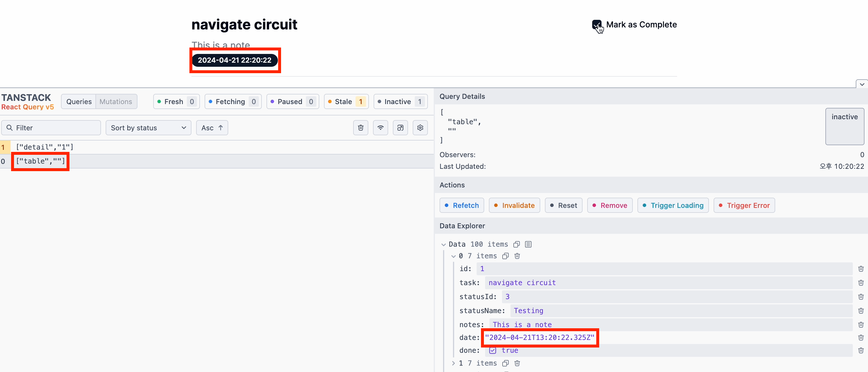The width and height of the screenshot is (868, 372).
Task: Edit notes value This is a note
Action: pyautogui.click(x=671, y=324)
